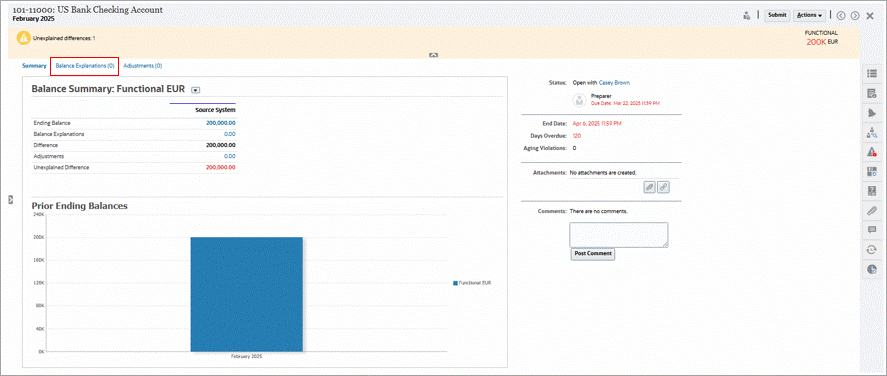887x376 pixels.
Task: Click the play-arrow Alerts icon in right sidebar
Action: tap(871, 113)
